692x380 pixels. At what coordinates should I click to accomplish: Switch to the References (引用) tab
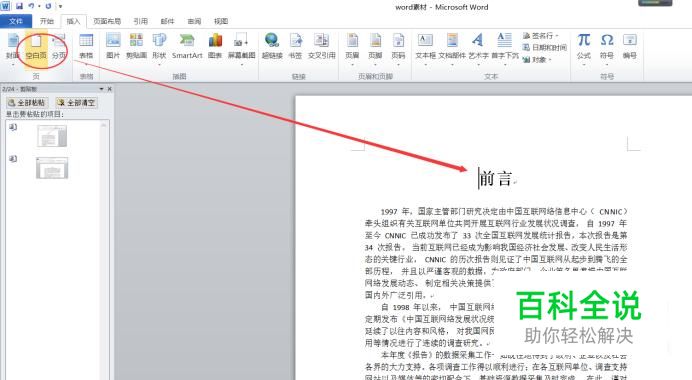point(140,21)
